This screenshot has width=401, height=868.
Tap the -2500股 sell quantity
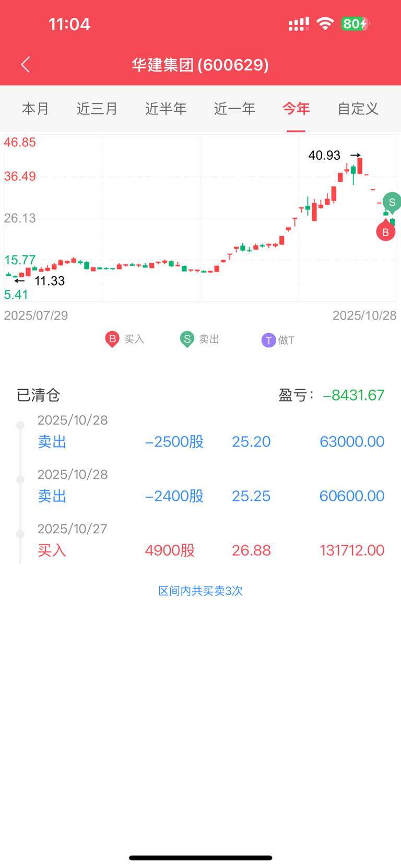point(174,442)
